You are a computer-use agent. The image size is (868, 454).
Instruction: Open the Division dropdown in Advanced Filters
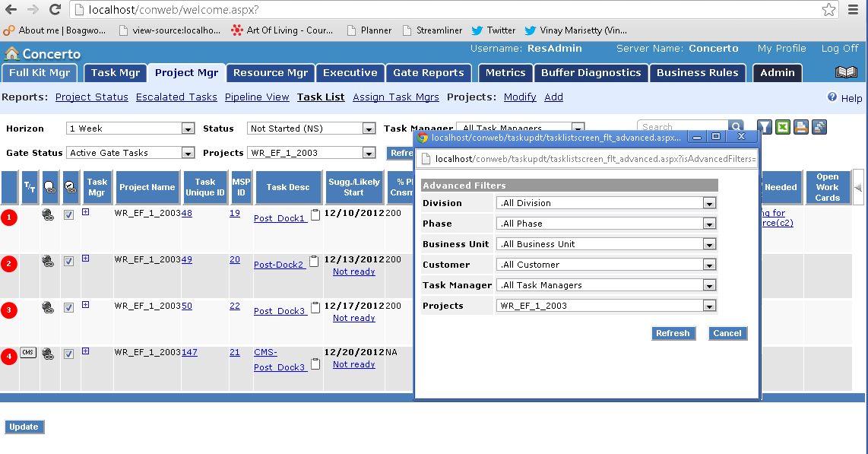(607, 203)
